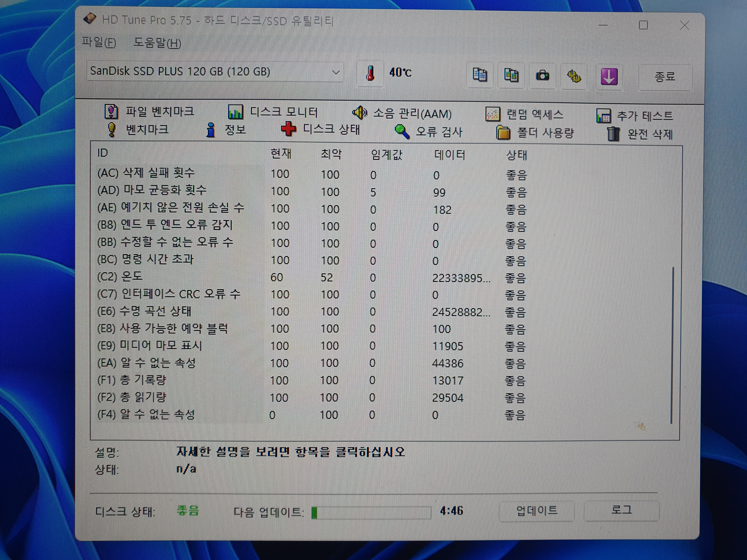The image size is (747, 560).
Task: Select the (AC) 삭제 실패 횟수 row
Action: (x=312, y=174)
